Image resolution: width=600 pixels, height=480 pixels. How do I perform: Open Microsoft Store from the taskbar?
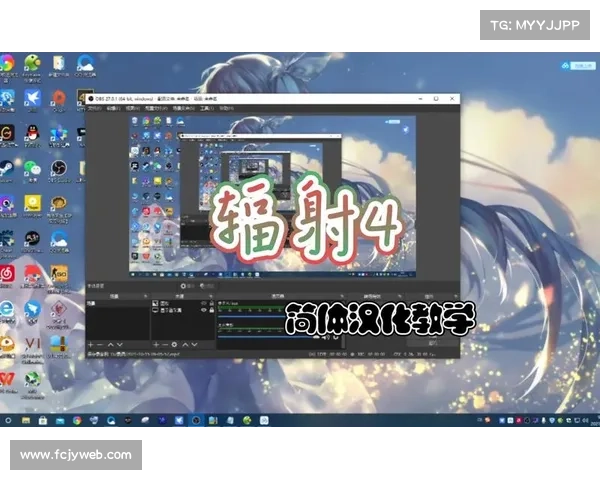pyautogui.click(x=43, y=420)
